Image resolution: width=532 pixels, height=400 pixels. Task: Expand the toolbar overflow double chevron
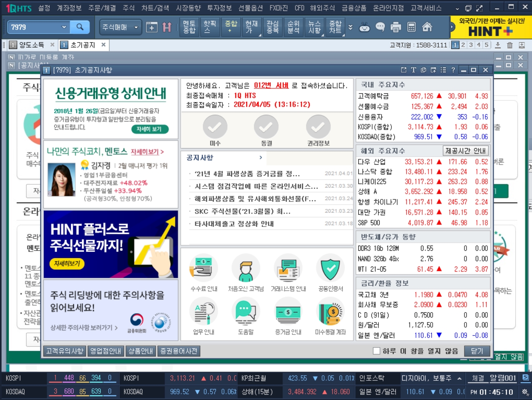pos(350,28)
